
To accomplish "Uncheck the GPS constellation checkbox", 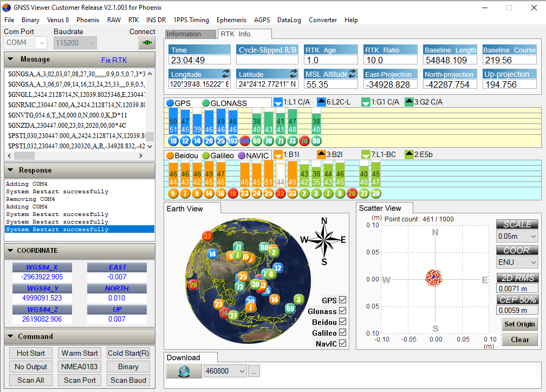I will click(x=342, y=300).
